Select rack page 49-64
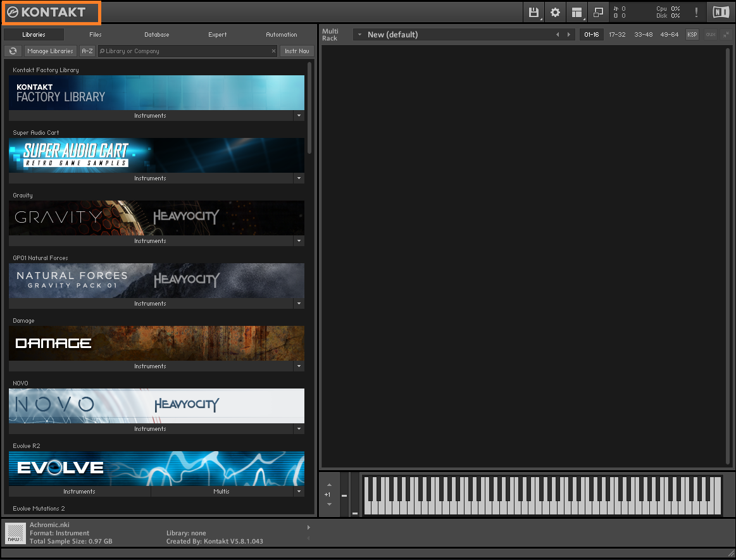This screenshot has height=560, width=736. (x=670, y=34)
